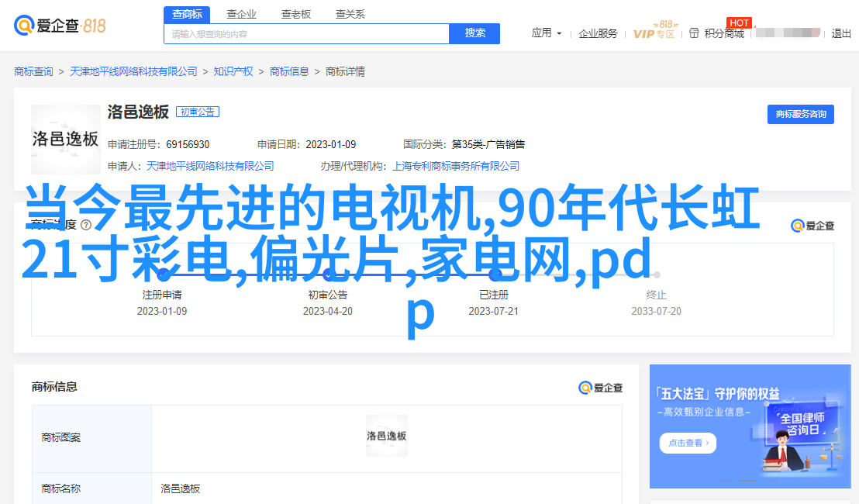859x504 pixels.
Task: Click the 退出 logout link
Action: pos(841,34)
